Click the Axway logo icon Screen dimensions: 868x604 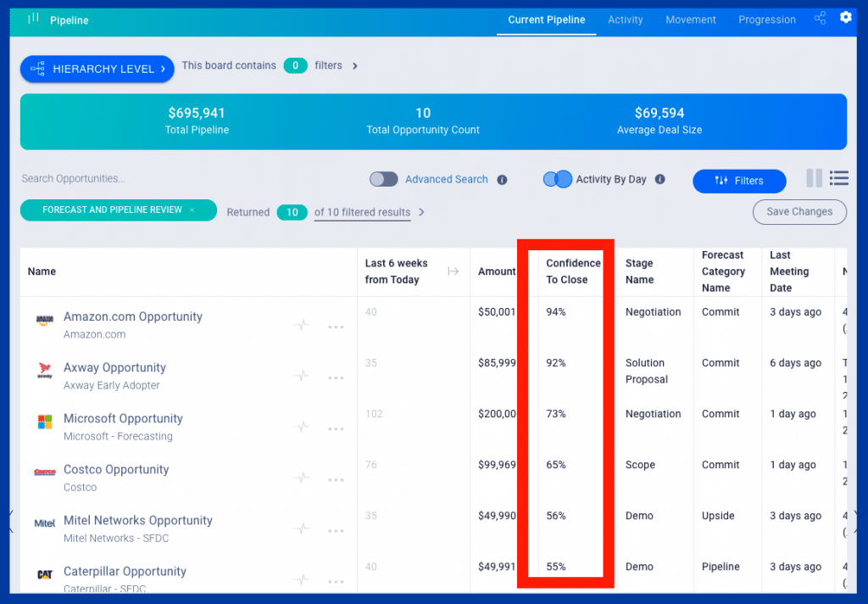tap(45, 371)
